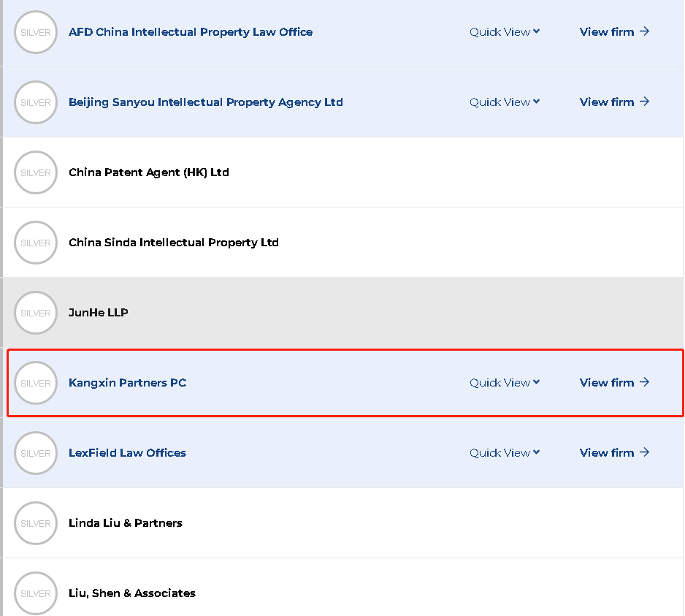Click the Silver badge beside China Patent Agent
The width and height of the screenshot is (685, 616).
[x=36, y=172]
